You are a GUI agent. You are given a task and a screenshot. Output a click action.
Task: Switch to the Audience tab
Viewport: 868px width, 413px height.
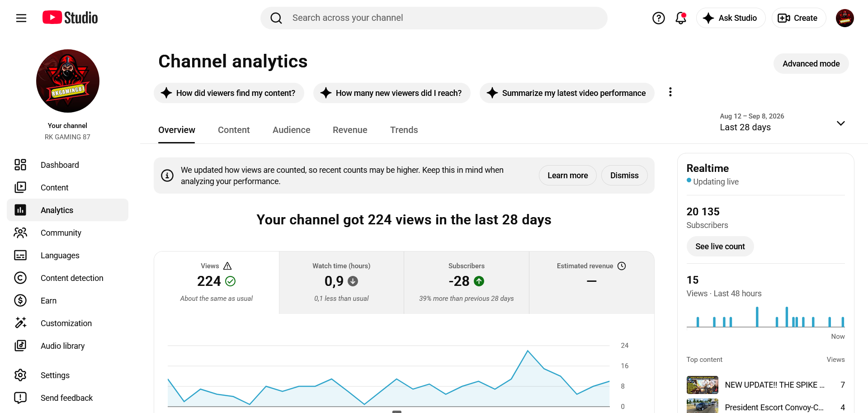coord(291,130)
